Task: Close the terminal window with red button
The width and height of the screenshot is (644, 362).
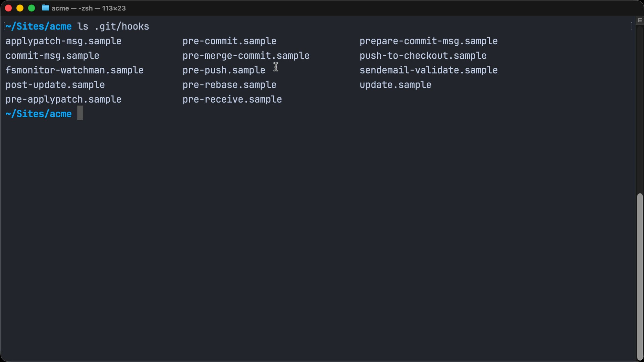Action: pos(8,8)
